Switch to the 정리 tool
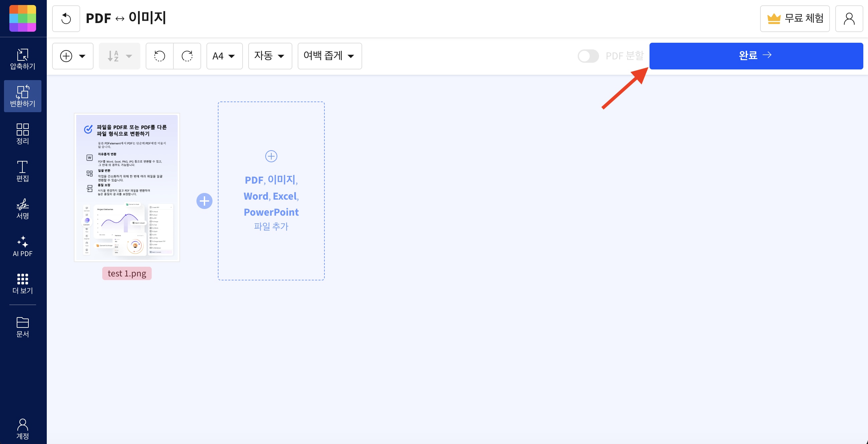868x444 pixels. pos(23,134)
